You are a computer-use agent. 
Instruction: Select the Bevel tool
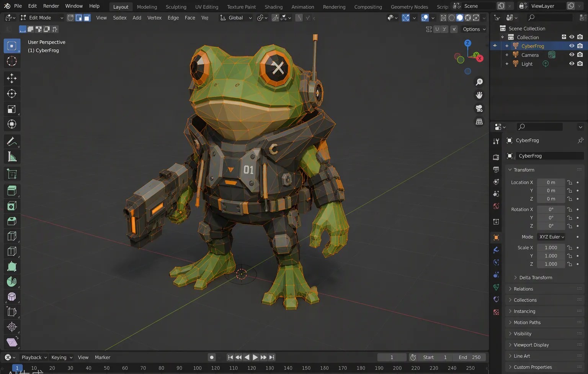pyautogui.click(x=12, y=221)
